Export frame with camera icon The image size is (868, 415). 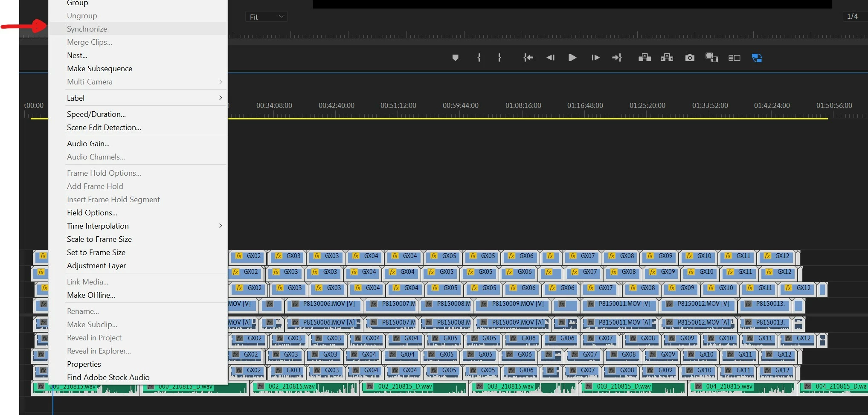690,58
